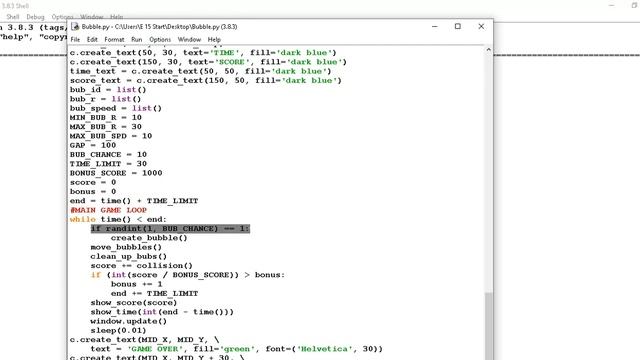Click the highlighted 'if randint(1, BUB_CHANCE) == 1:' line
This screenshot has width=640, height=360.
pyautogui.click(x=170, y=229)
